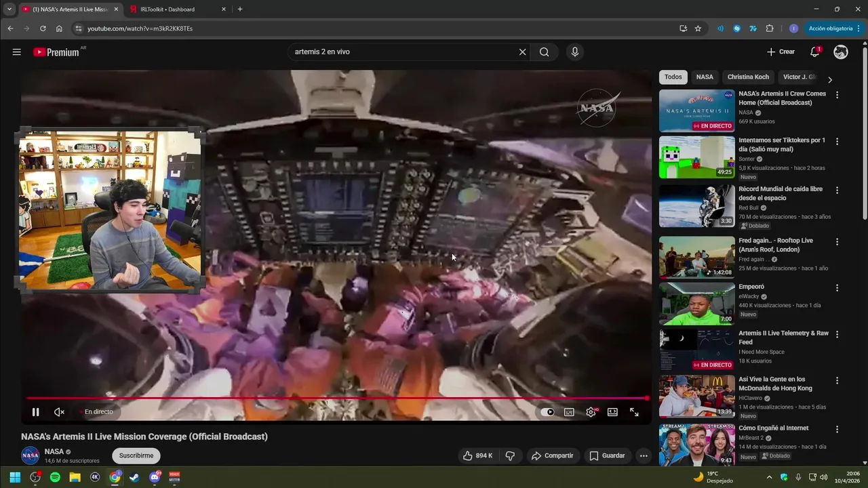Install app icon in address bar
Viewport: 868px width, 488px height.
pyautogui.click(x=683, y=28)
